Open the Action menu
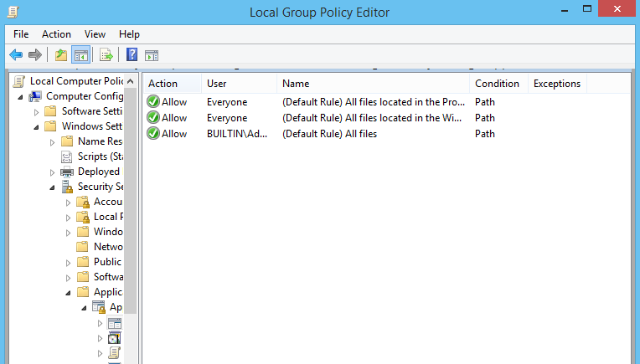Screen dimensions: 640x364 (x=56, y=34)
